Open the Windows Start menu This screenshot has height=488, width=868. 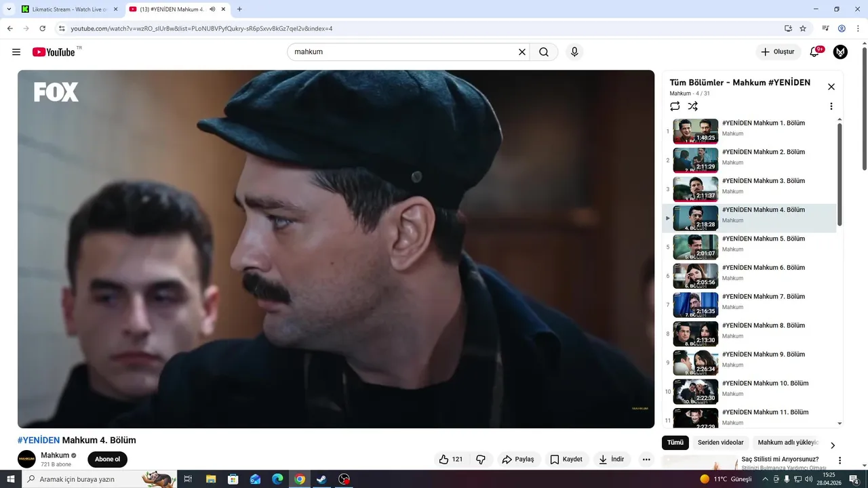coord(11,479)
